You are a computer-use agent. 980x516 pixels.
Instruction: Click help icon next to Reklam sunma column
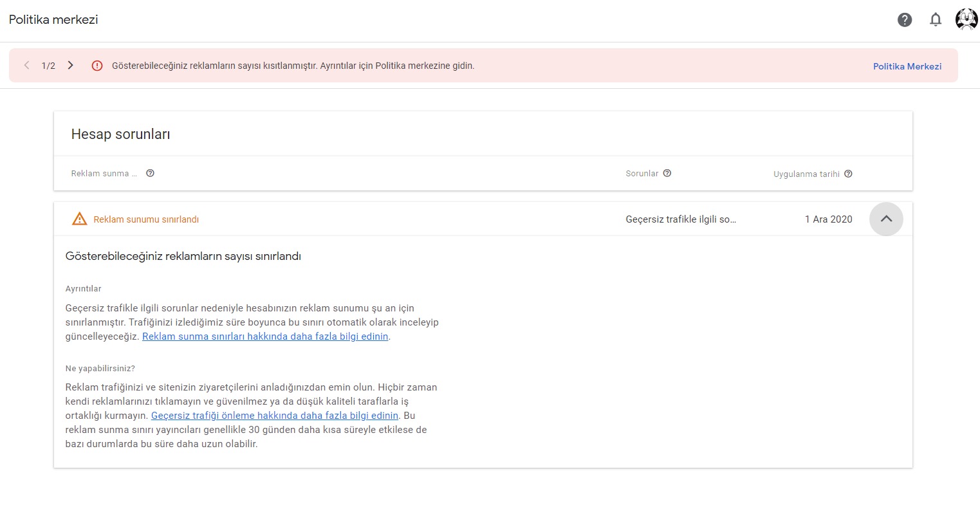tap(150, 173)
